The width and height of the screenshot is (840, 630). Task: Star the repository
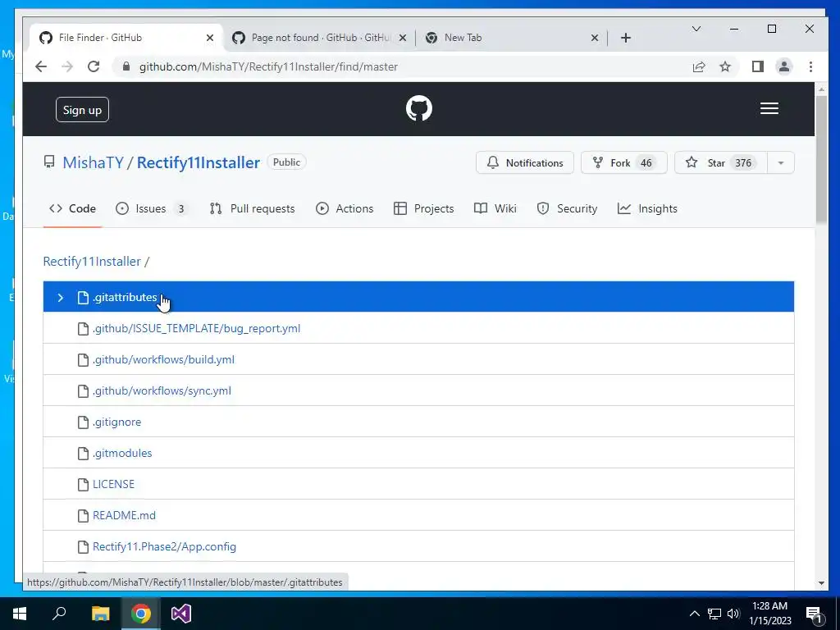720,163
